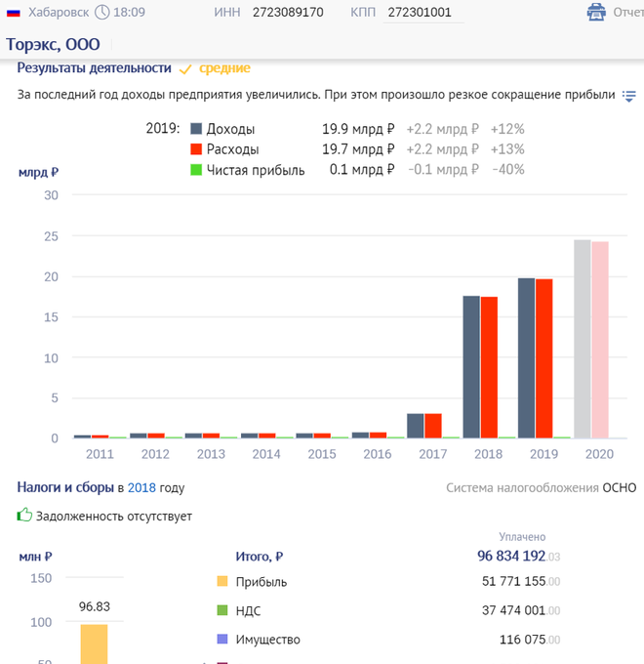Click the Уплачено column header
644x664 pixels.
click(x=522, y=536)
